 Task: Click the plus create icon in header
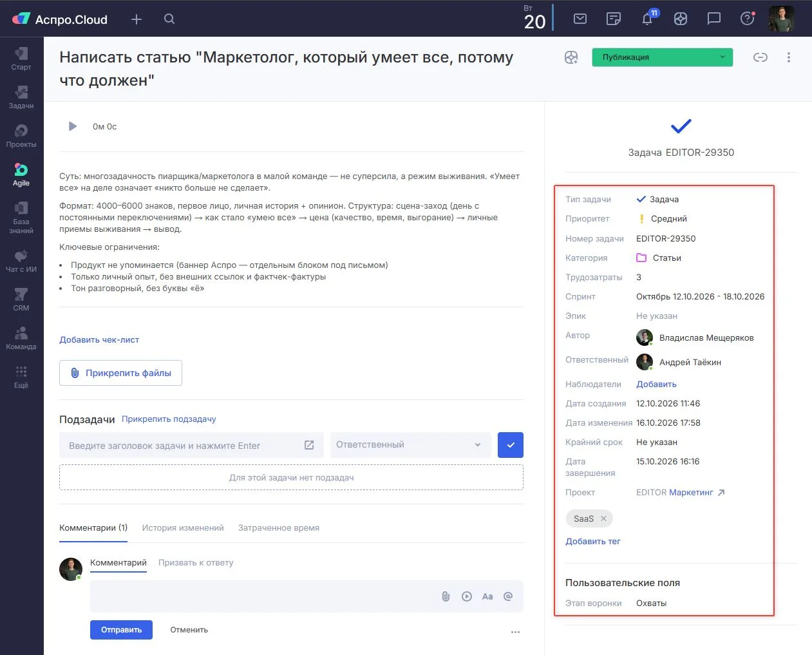[x=137, y=19]
